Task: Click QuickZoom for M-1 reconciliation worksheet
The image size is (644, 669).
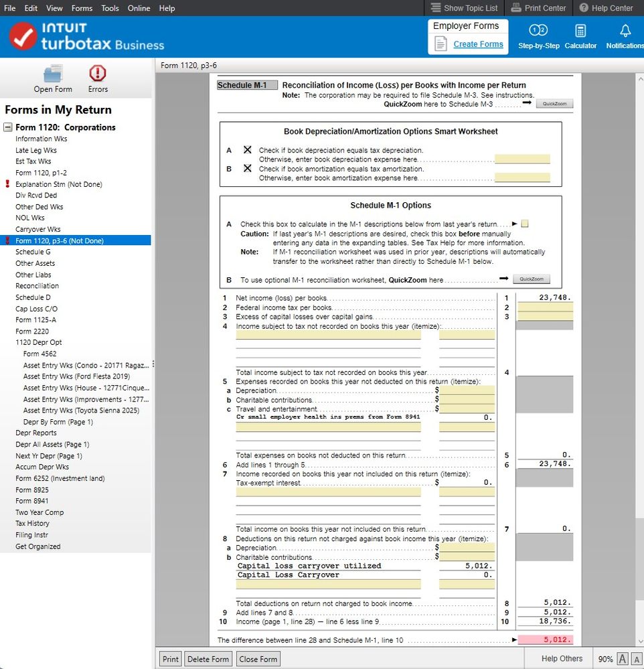Action: tap(532, 279)
